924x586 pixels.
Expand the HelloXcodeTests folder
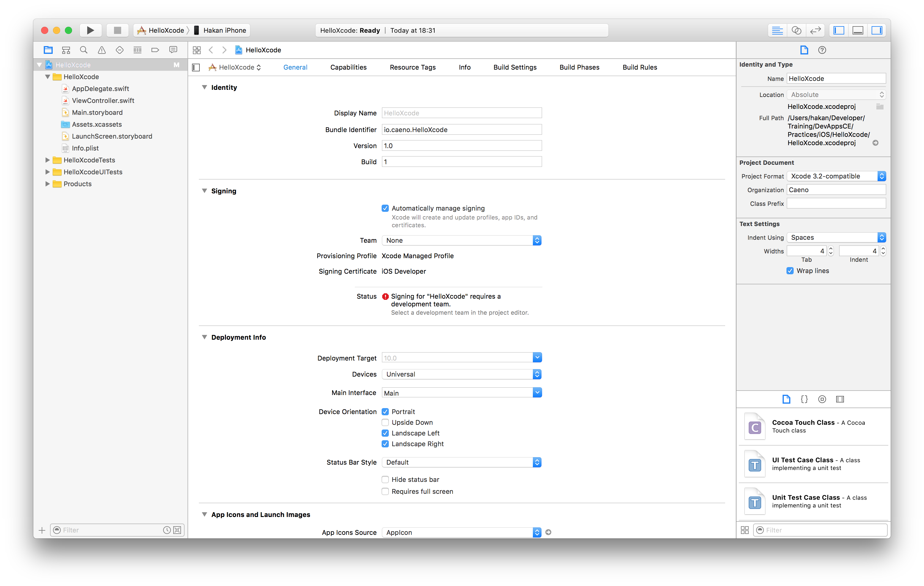[x=48, y=160]
